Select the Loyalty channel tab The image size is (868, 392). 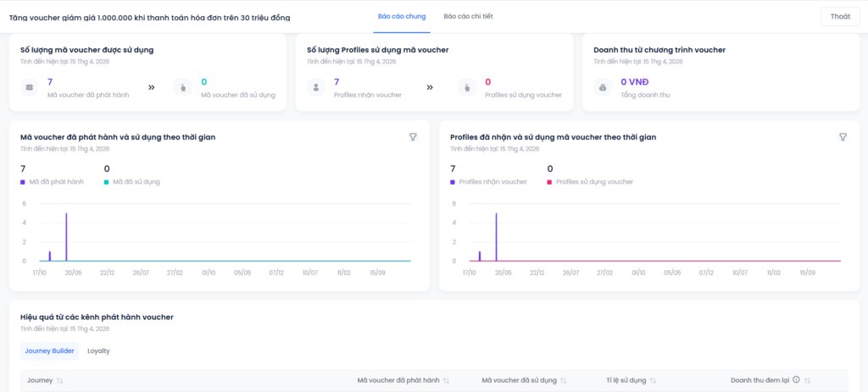point(98,351)
